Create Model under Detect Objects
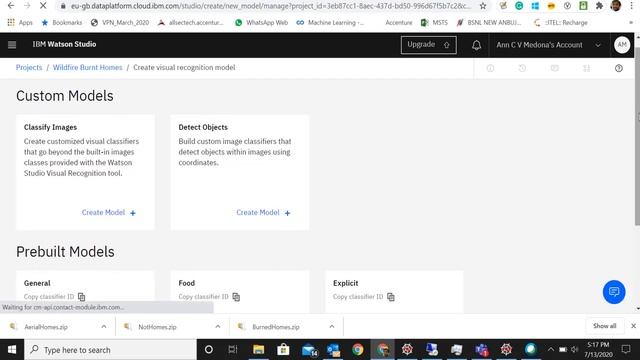640x360 pixels. pos(263,213)
